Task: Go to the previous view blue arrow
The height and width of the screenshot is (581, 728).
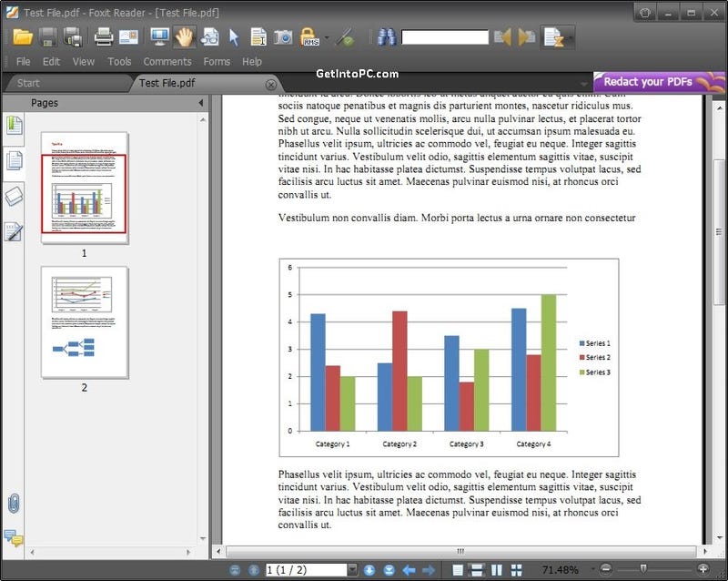Action: pos(409,570)
